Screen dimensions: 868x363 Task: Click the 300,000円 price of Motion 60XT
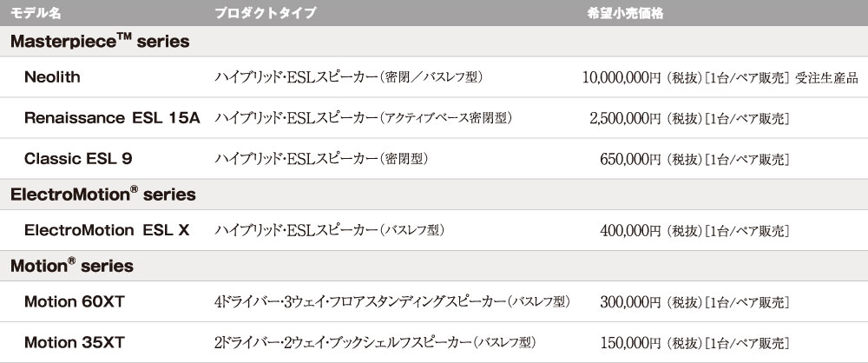point(630,302)
